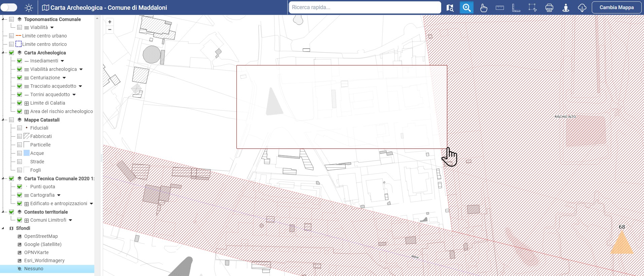Select the ruler distance measure tool
The height and width of the screenshot is (276, 644).
[500, 8]
